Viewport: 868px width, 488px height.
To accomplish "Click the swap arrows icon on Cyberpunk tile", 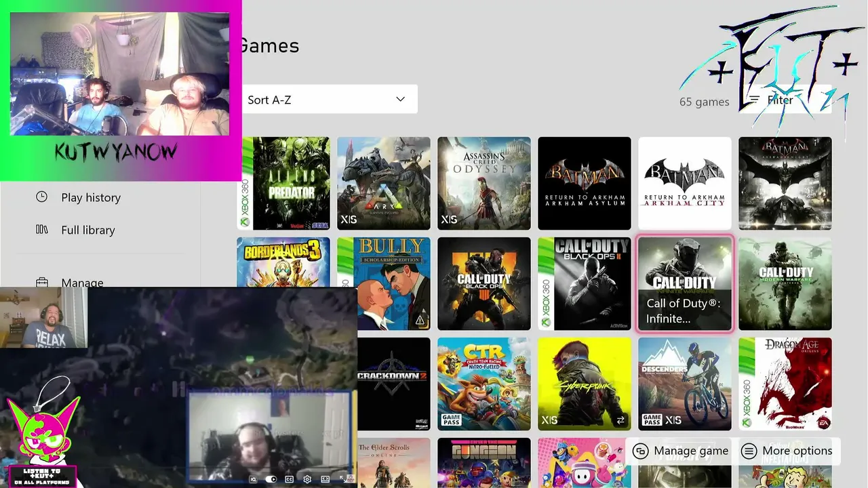I will 620,420.
